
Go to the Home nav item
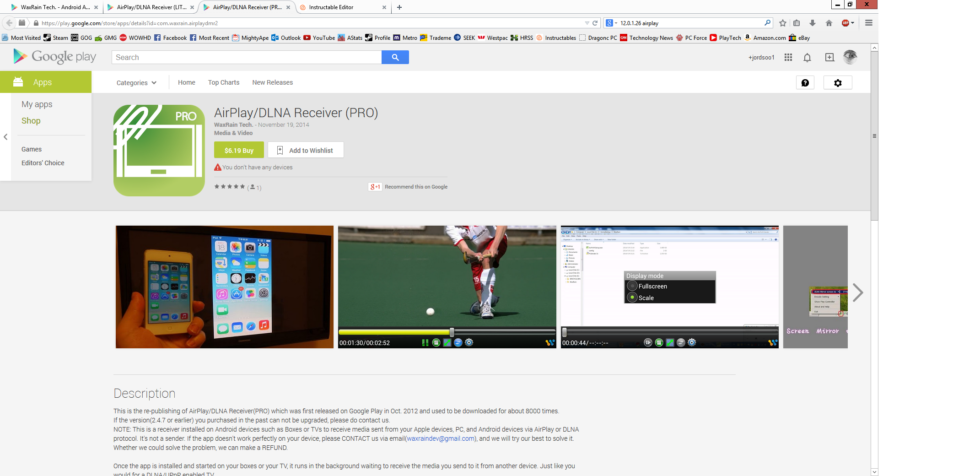tap(187, 82)
